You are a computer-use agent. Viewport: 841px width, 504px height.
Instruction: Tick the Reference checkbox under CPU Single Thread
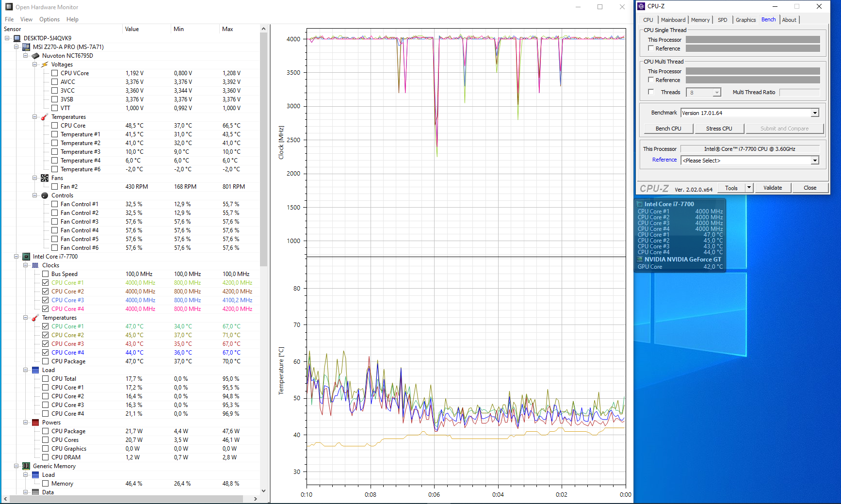click(651, 49)
